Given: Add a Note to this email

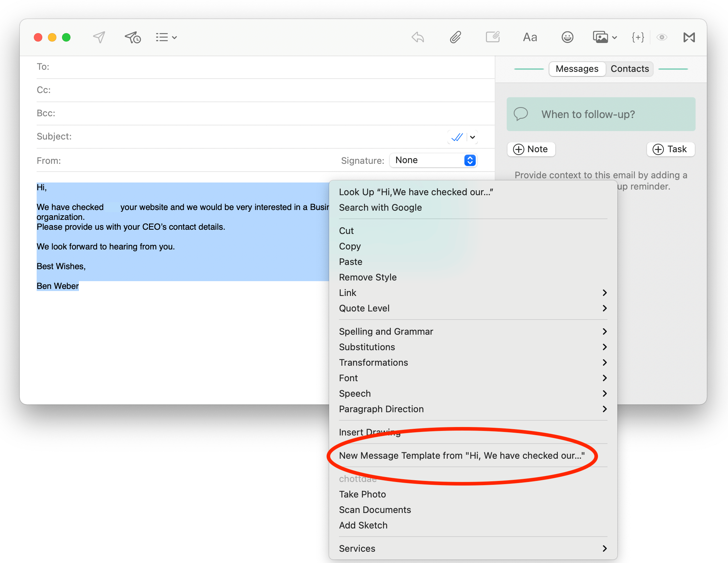Looking at the screenshot, I should [x=531, y=149].
